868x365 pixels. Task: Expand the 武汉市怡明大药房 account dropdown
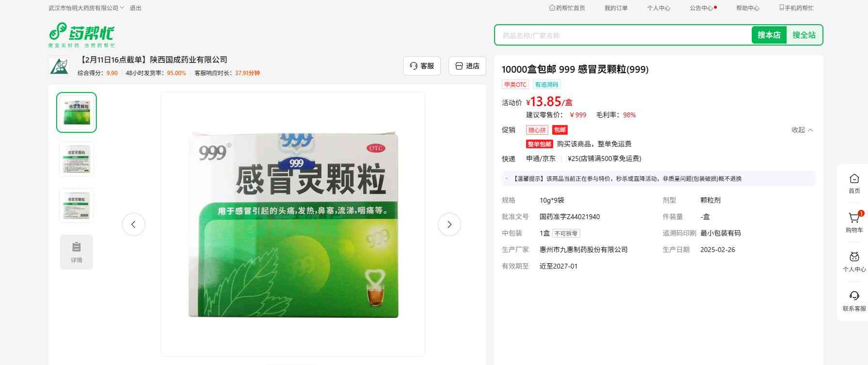86,8
